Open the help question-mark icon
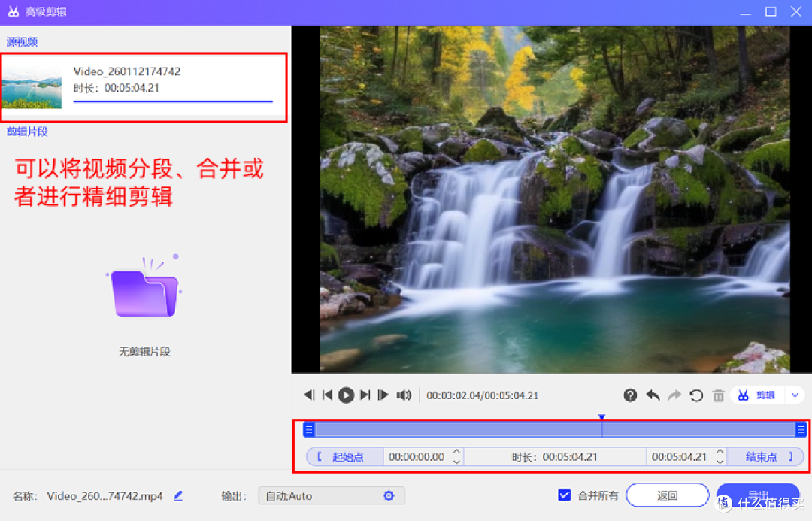812x521 pixels. point(630,395)
